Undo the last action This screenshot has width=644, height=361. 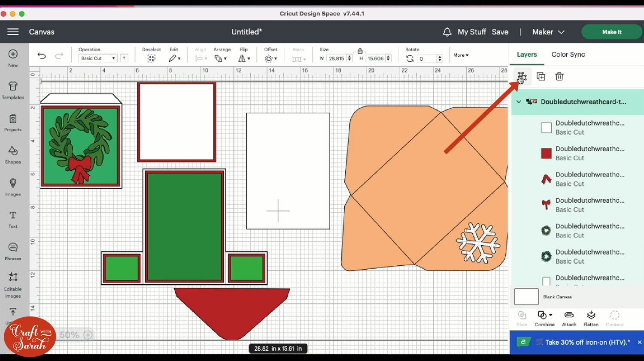[x=42, y=56]
